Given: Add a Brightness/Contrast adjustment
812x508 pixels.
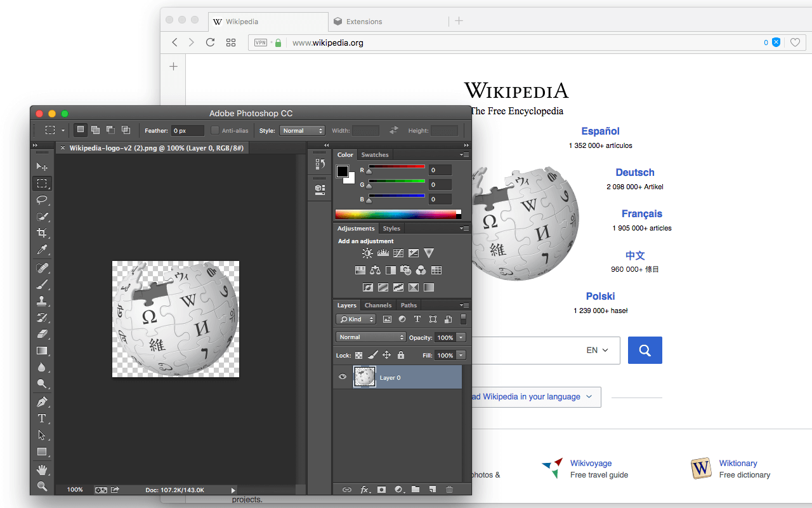Looking at the screenshot, I should [367, 253].
